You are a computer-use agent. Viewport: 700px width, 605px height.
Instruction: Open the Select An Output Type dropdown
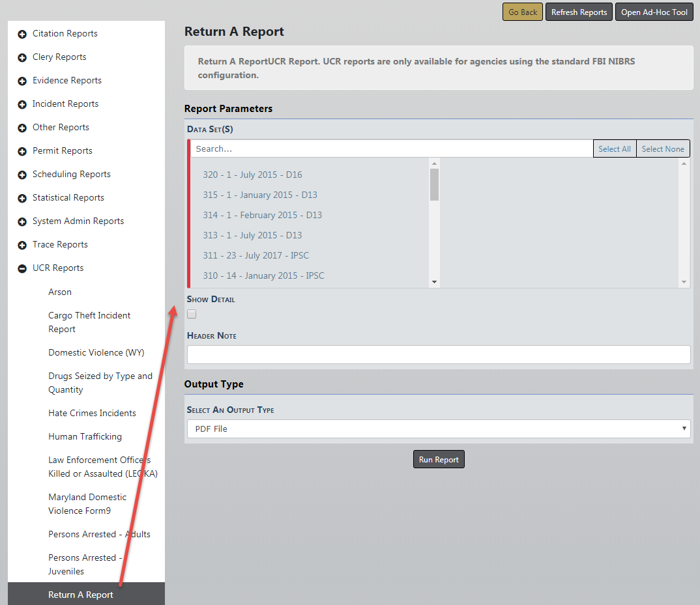438,429
